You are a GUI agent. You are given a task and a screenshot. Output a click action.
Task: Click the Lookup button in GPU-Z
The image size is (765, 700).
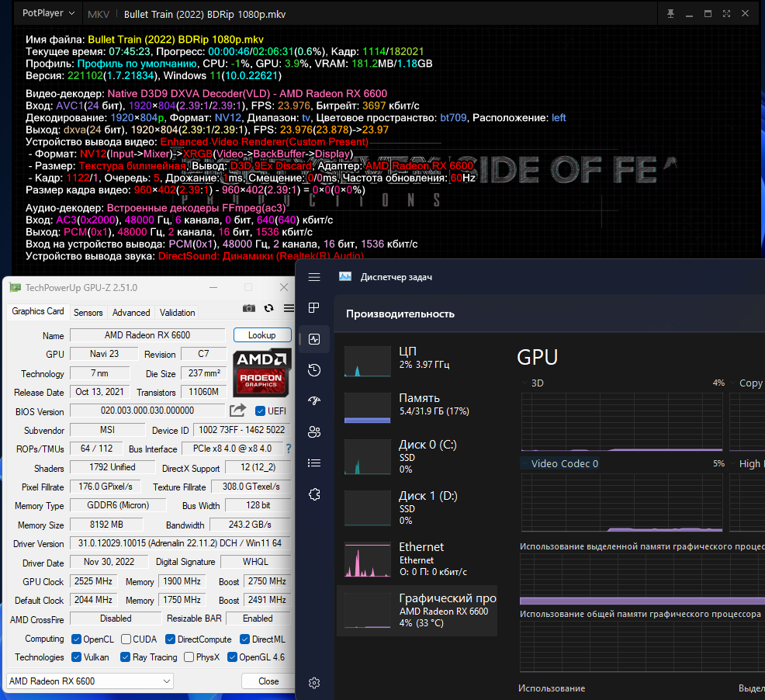click(262, 335)
